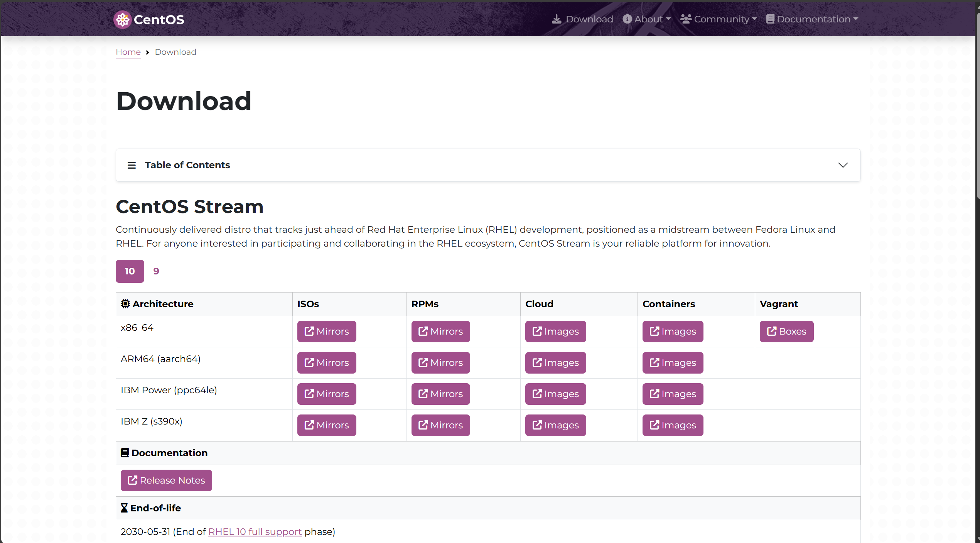Go to Home via breadcrumb link

(128, 52)
